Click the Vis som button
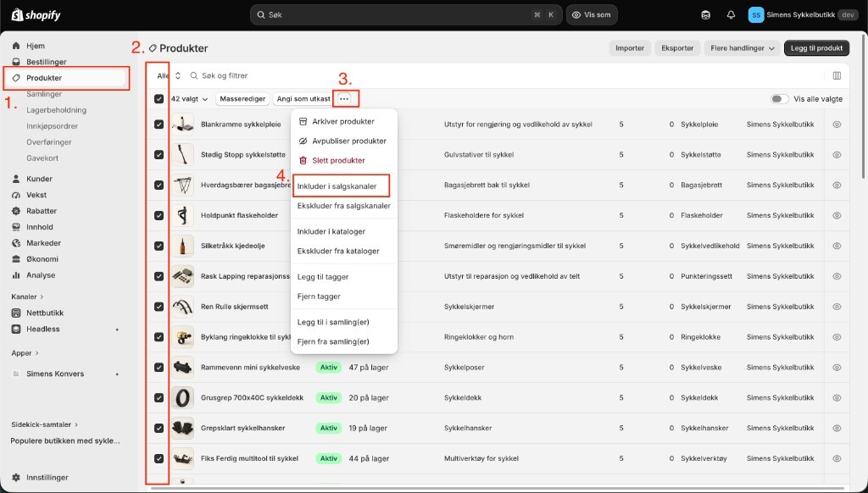Screen dimensions: 868x493 coord(592,15)
